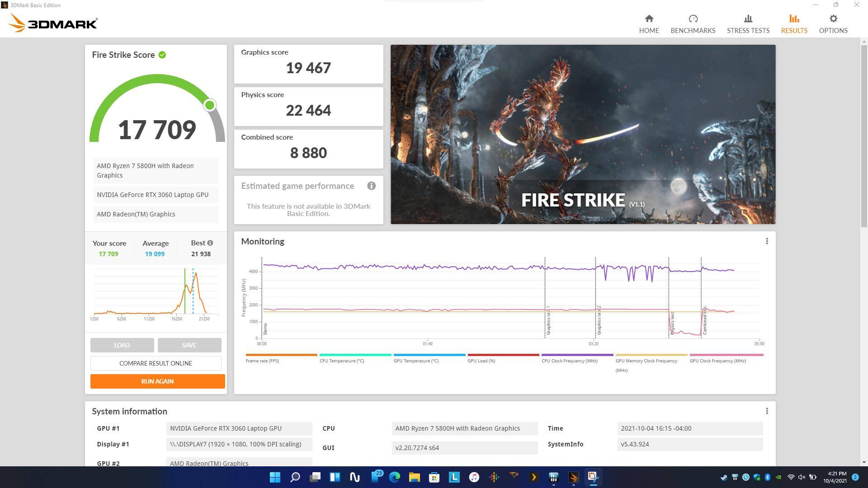Go to Benchmarks gauge icon

click(x=693, y=19)
